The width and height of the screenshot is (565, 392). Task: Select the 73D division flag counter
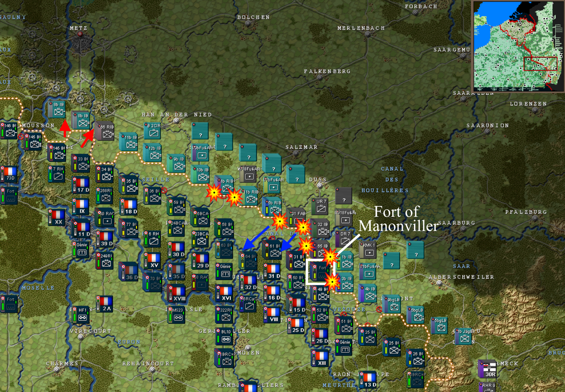point(9,174)
